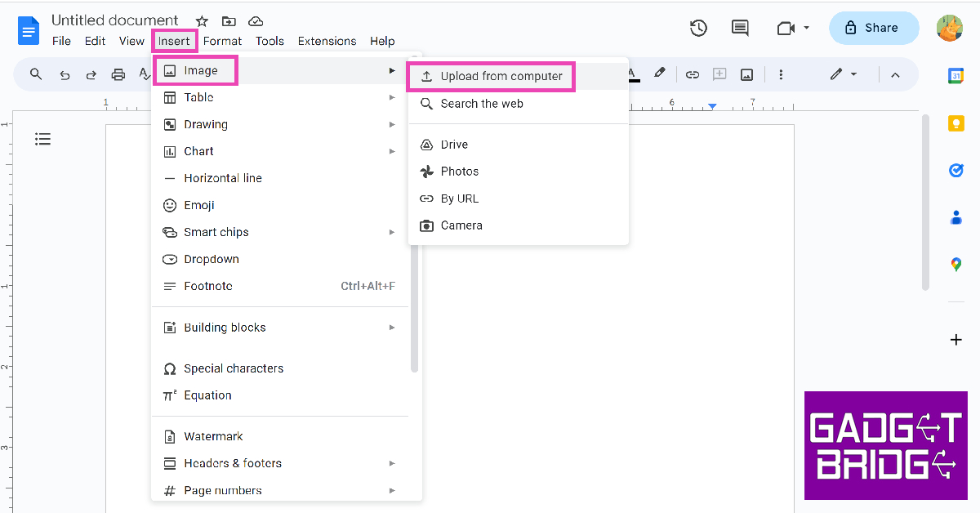Screen dimensions: 980x513
Task: Open Google Calendar side panel icon
Action: pyautogui.click(x=955, y=76)
